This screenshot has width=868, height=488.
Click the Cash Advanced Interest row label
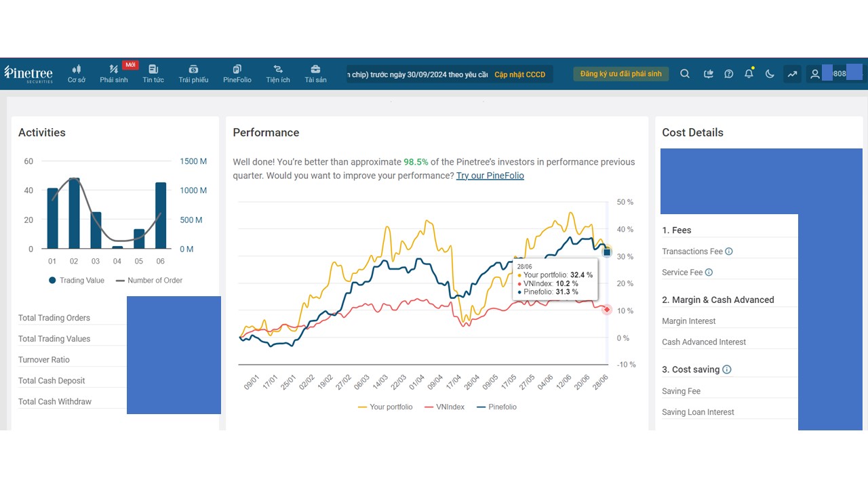click(x=704, y=342)
